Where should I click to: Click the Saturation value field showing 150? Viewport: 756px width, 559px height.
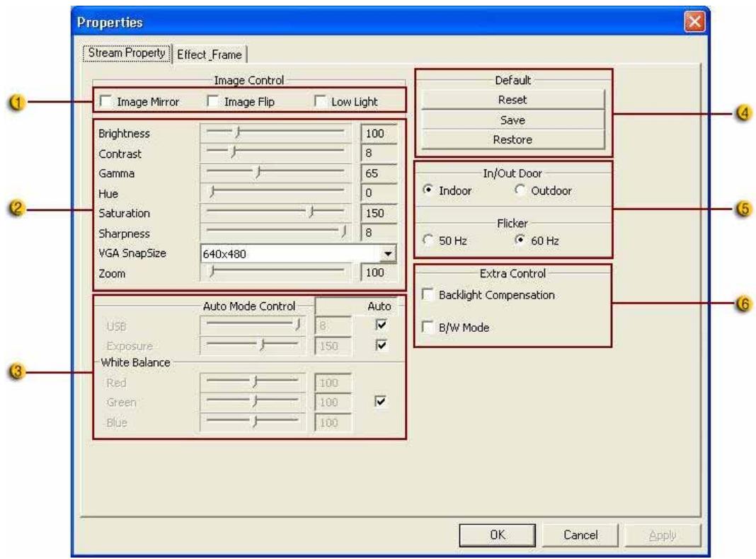379,213
